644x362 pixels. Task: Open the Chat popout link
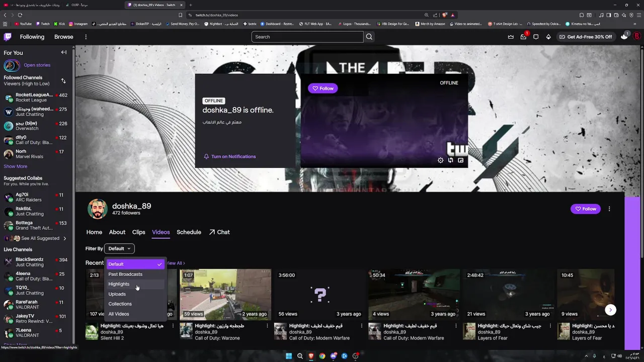coord(219,232)
